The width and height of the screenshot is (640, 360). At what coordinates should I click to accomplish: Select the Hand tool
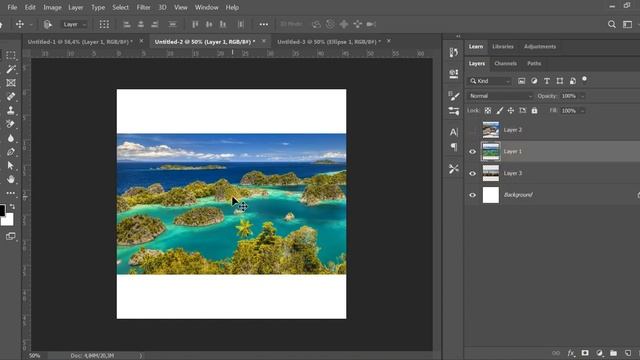(x=11, y=179)
